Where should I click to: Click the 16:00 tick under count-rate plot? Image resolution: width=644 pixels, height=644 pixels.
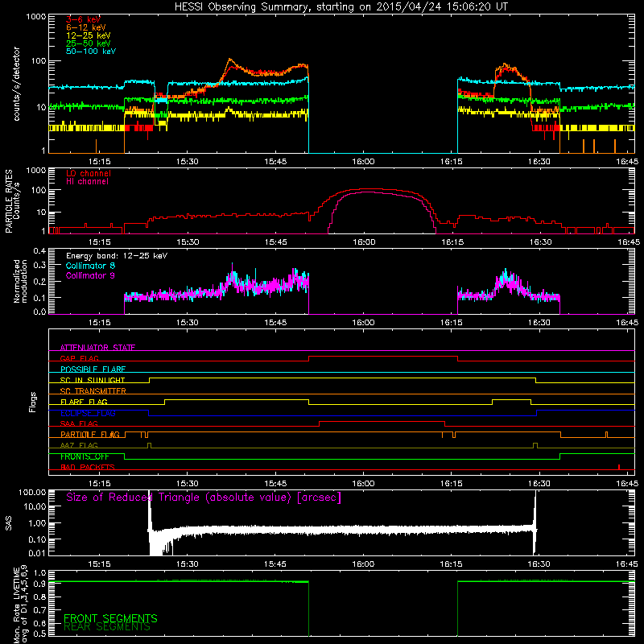coord(363,162)
